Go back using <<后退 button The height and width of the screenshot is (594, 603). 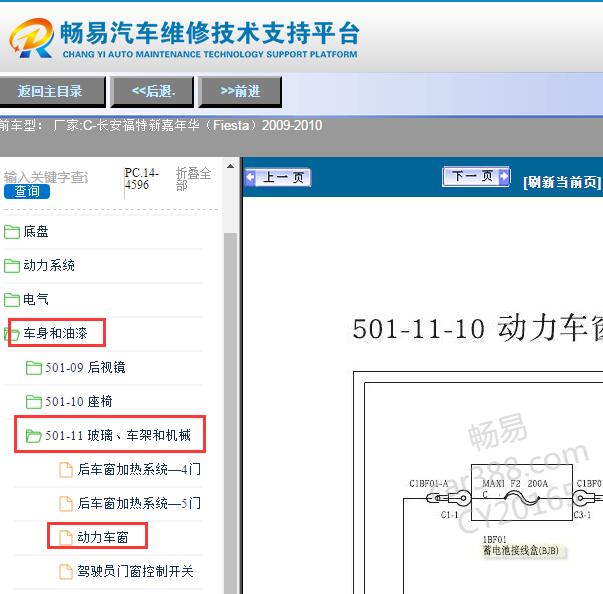point(153,92)
